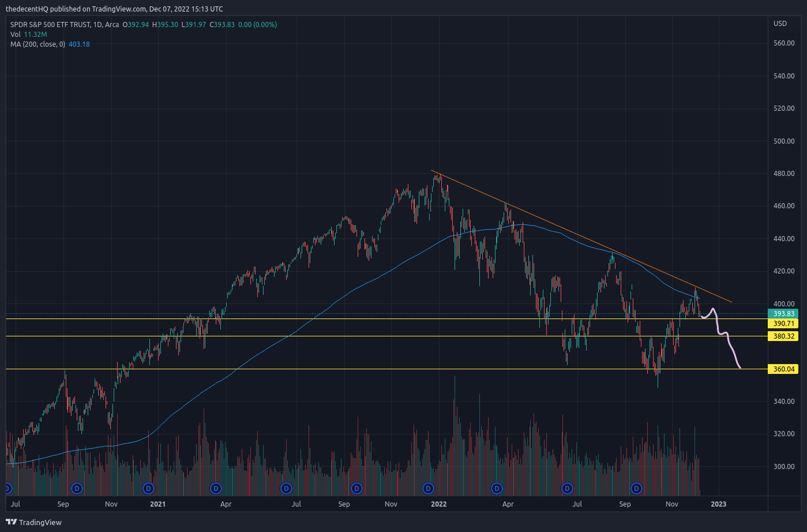The width and height of the screenshot is (807, 532).
Task: Click the 300.00 price axis label
Action: tap(784, 467)
